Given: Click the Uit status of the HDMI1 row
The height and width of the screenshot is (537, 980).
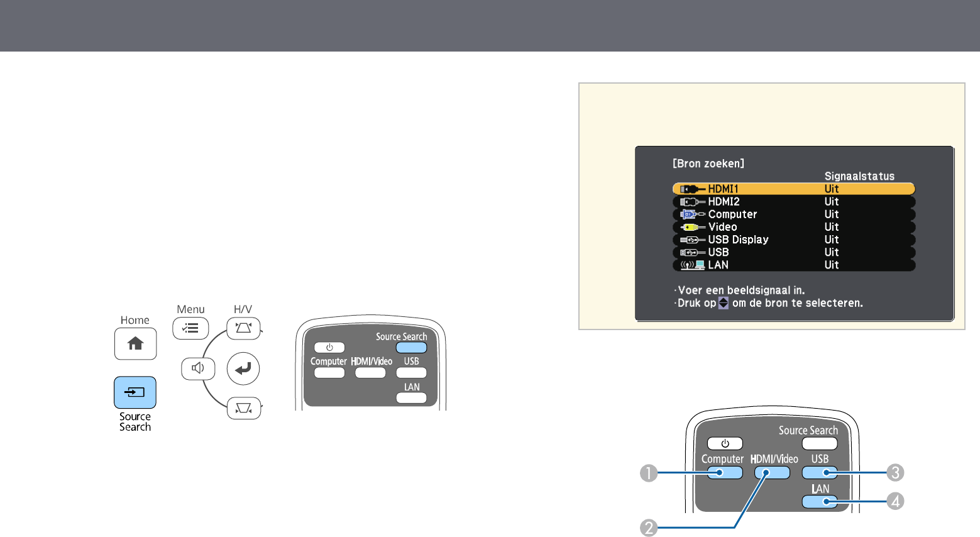Looking at the screenshot, I should click(x=832, y=189).
